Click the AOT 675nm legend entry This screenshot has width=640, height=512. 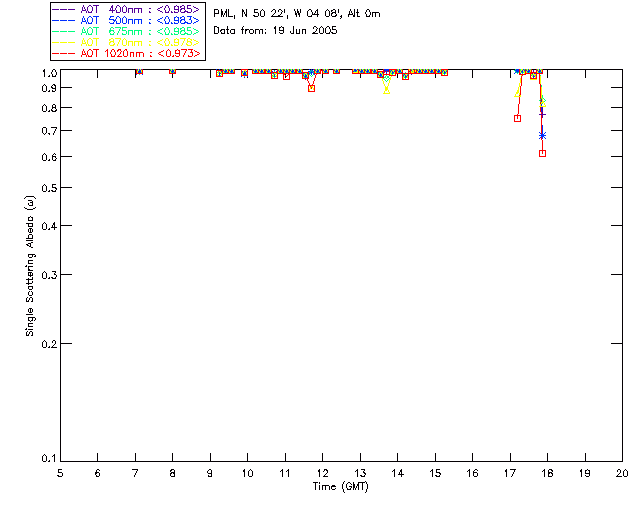pyautogui.click(x=126, y=31)
